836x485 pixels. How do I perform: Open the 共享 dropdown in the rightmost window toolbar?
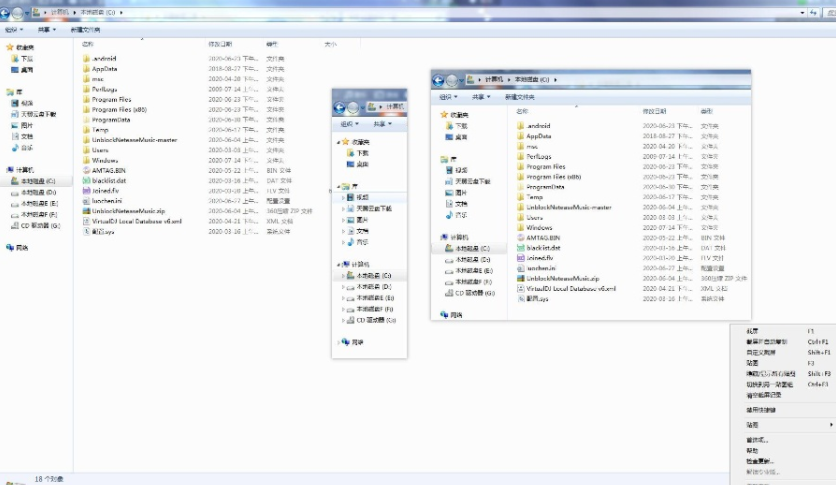[482, 97]
